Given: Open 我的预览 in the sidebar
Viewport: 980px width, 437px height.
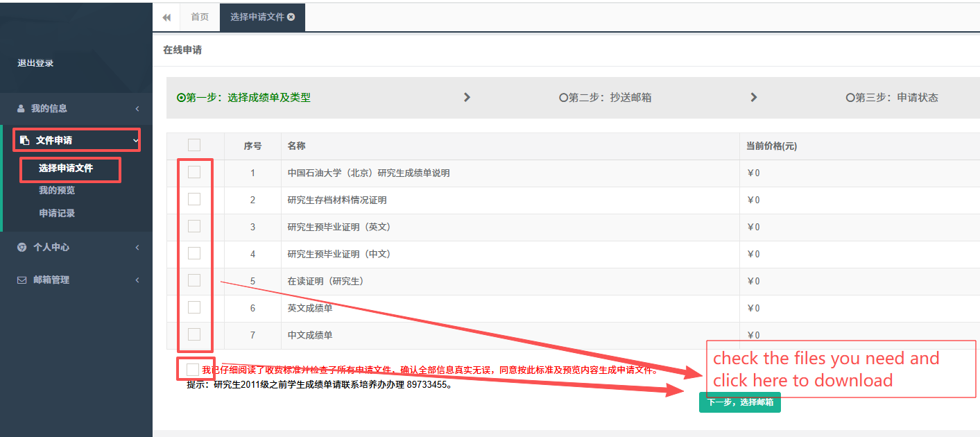Looking at the screenshot, I should point(57,191).
